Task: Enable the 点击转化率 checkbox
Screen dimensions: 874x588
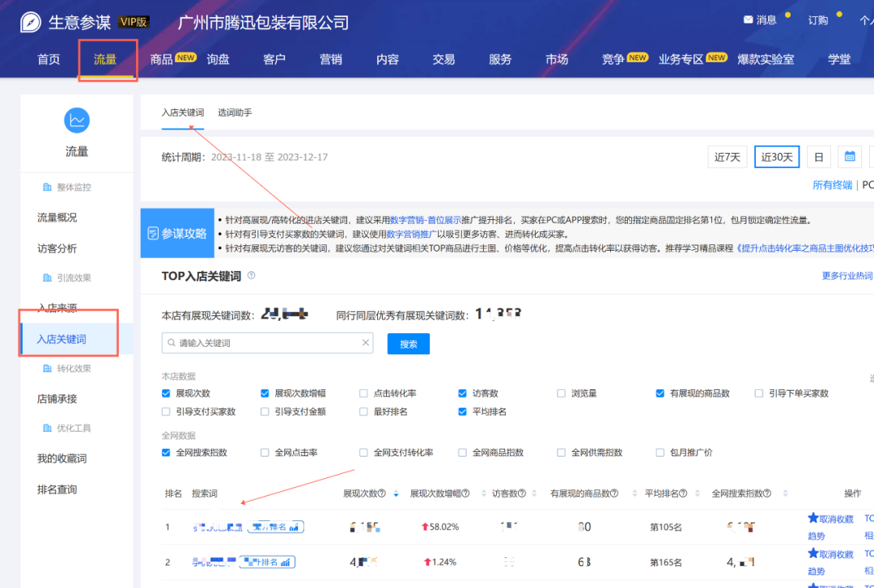Action: 364,393
